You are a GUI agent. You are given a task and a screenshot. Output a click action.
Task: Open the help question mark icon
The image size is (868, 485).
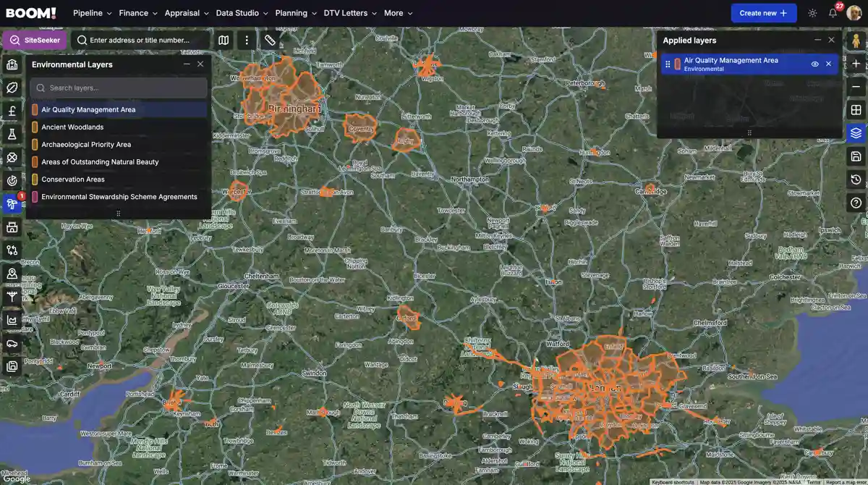(x=856, y=203)
